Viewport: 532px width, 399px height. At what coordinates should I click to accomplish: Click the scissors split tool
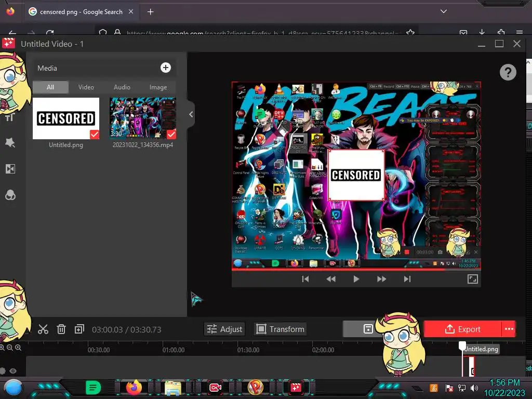(43, 329)
